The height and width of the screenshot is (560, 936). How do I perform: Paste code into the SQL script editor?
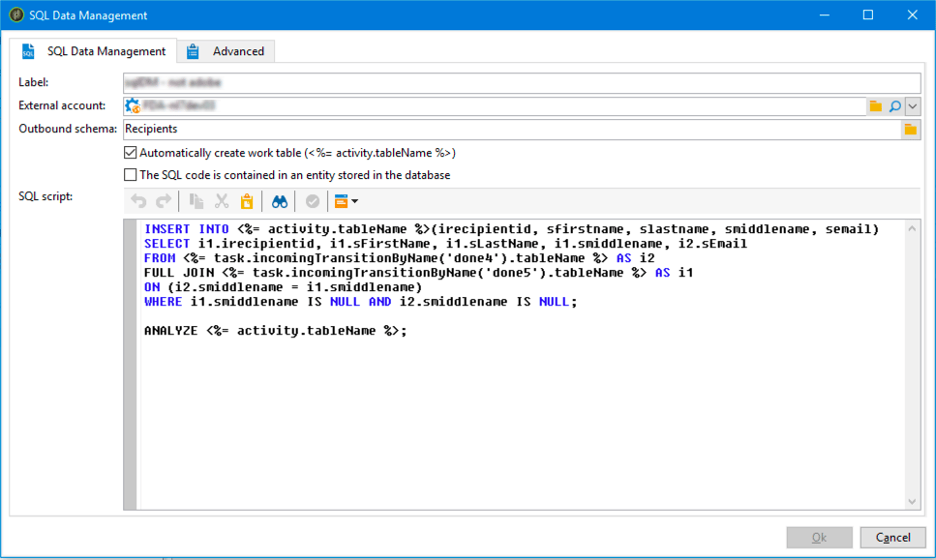(x=247, y=201)
